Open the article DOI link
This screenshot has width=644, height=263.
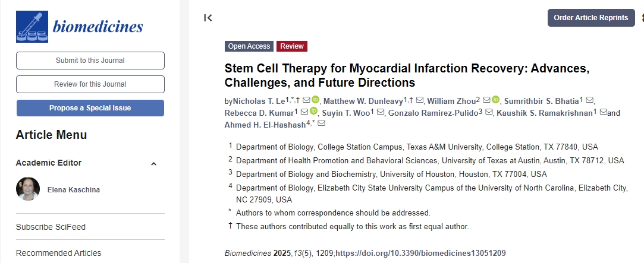[420, 254]
